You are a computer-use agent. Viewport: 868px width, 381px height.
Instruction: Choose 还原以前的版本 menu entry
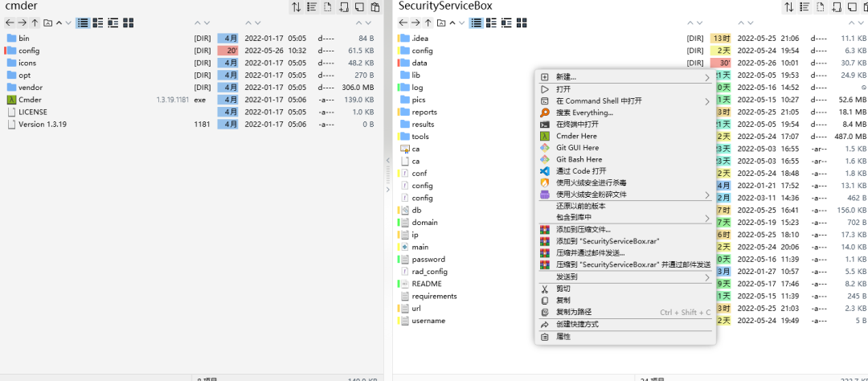pyautogui.click(x=625, y=206)
